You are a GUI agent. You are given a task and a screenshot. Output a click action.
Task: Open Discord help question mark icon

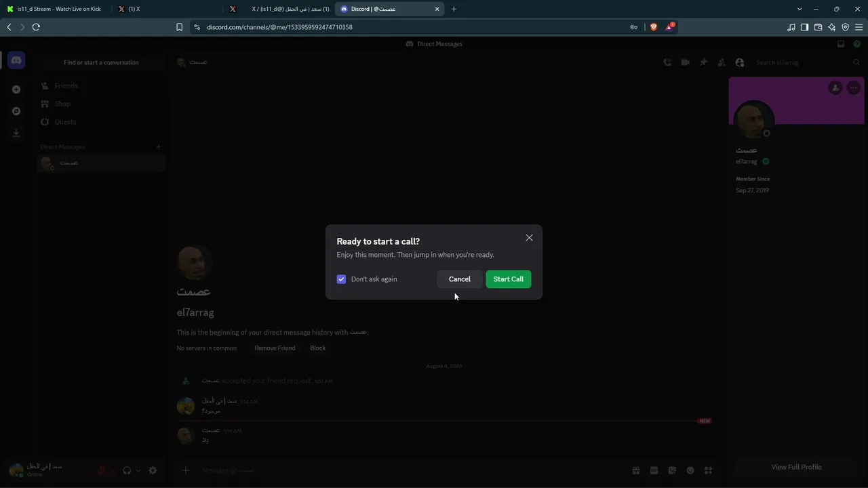857,44
